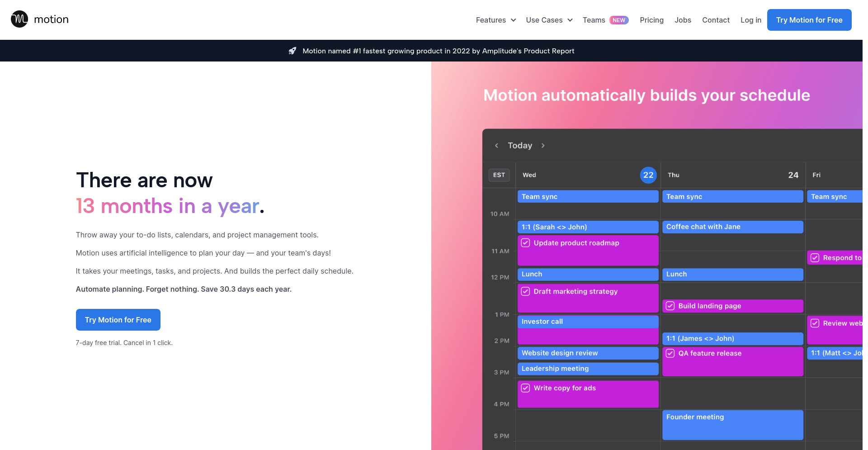The width and height of the screenshot is (868, 450).
Task: Click the NEW badge next to Teams
Action: click(619, 20)
